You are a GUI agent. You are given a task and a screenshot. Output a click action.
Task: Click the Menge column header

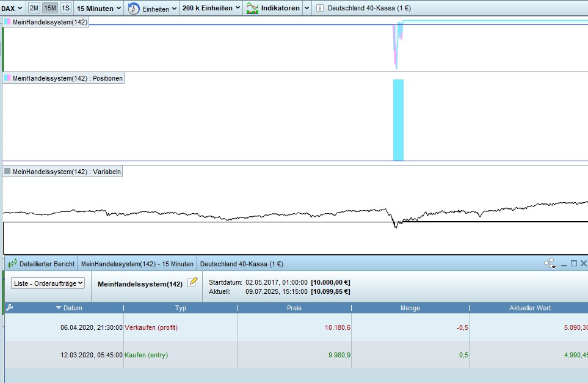410,308
